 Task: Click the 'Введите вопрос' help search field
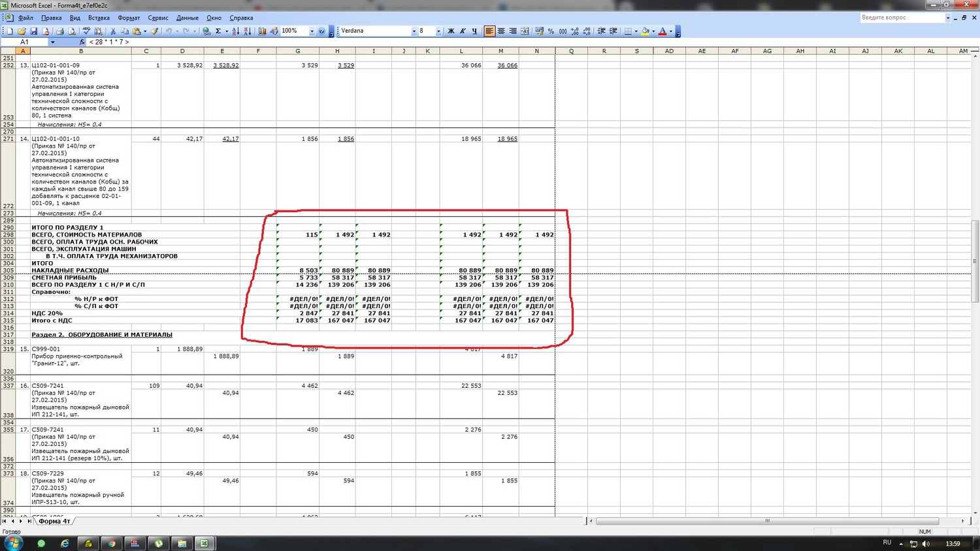902,18
